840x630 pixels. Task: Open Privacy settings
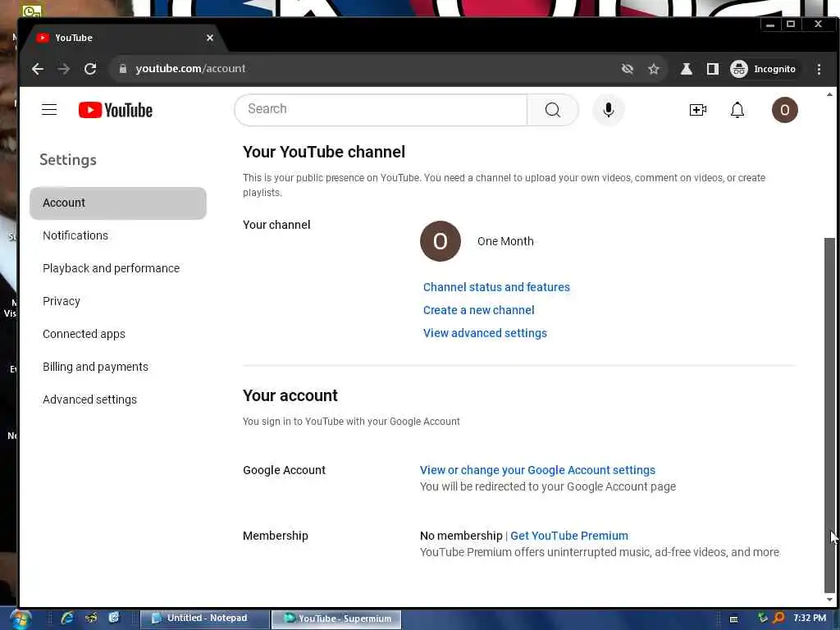click(61, 301)
